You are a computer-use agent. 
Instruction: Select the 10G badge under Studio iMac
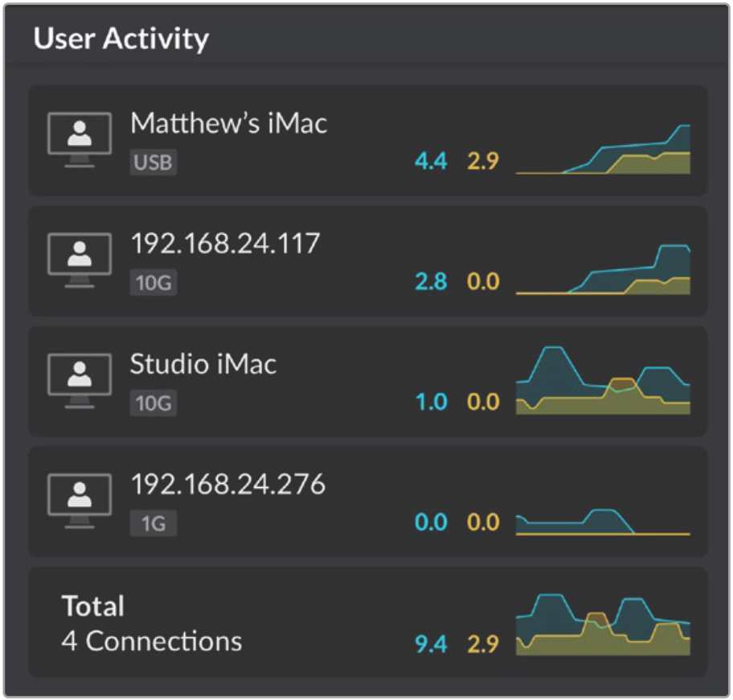(x=154, y=403)
